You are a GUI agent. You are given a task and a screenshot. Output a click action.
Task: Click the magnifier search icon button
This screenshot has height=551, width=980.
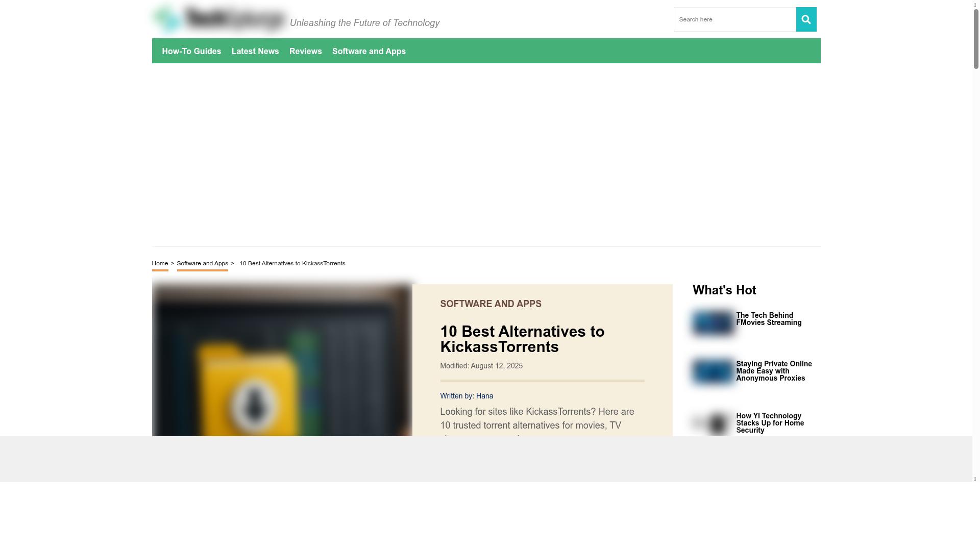806,19
